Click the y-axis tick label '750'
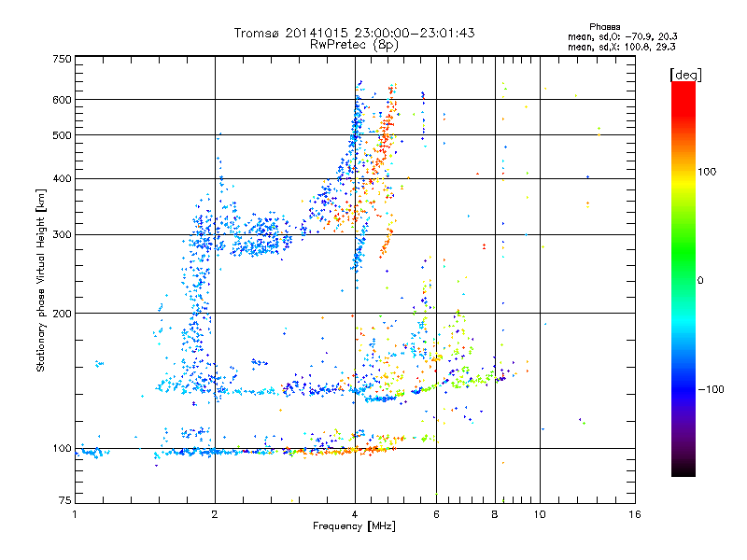 pyautogui.click(x=62, y=59)
